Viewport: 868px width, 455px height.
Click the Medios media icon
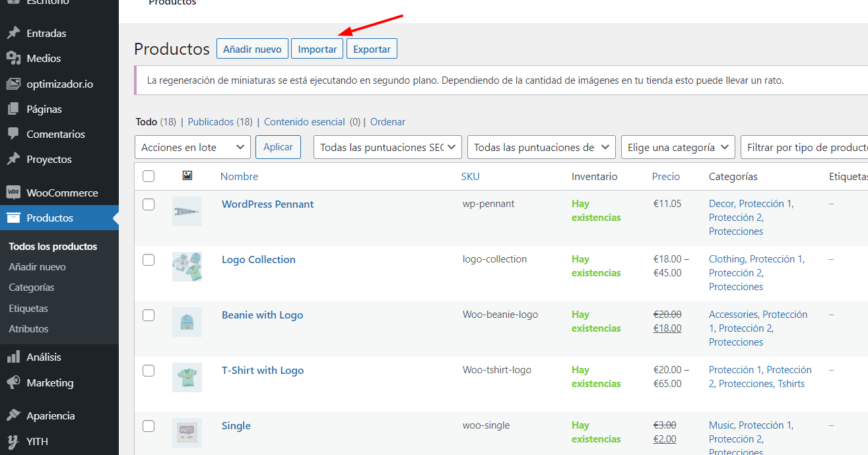[13, 58]
